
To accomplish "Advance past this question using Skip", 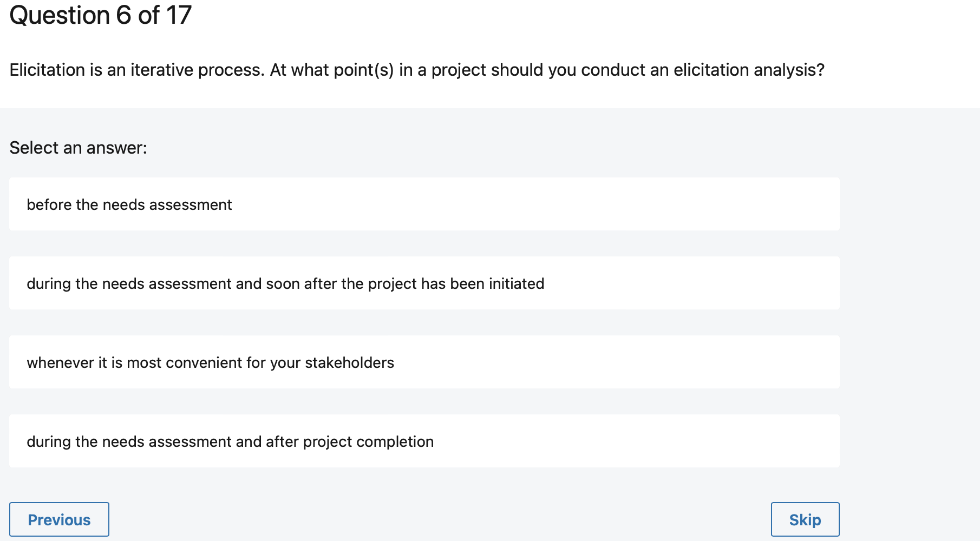I will tap(805, 519).
